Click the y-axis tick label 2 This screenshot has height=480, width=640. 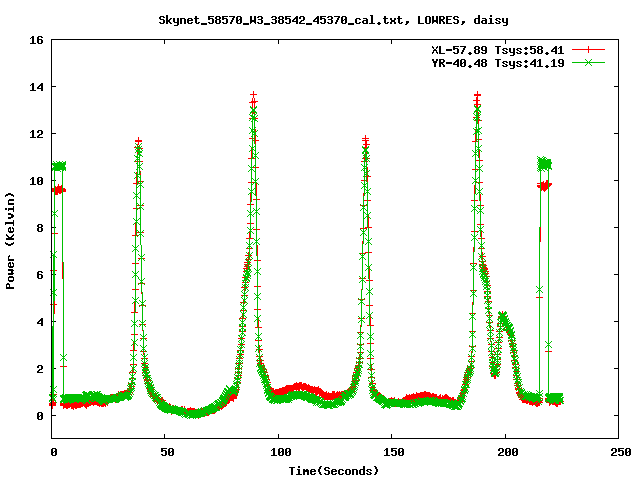[x=40, y=369]
